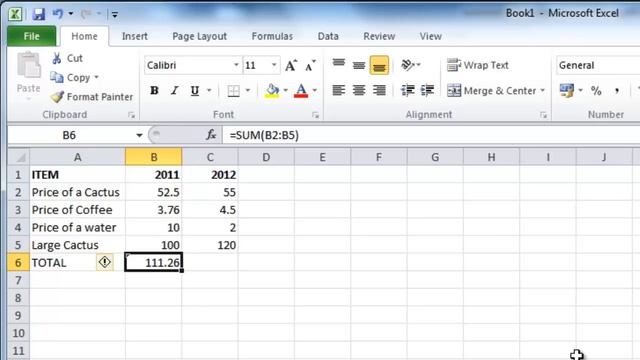Click the Insert Function fx icon

coord(211,135)
